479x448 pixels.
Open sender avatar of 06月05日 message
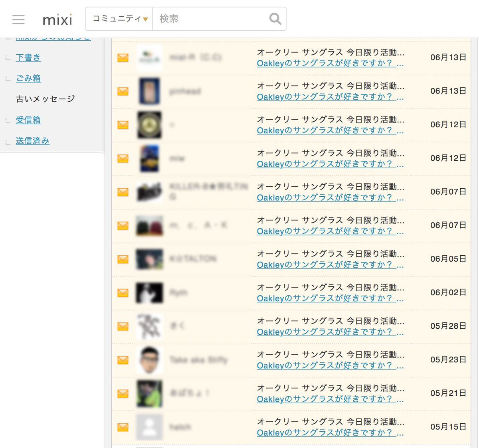[x=149, y=259]
